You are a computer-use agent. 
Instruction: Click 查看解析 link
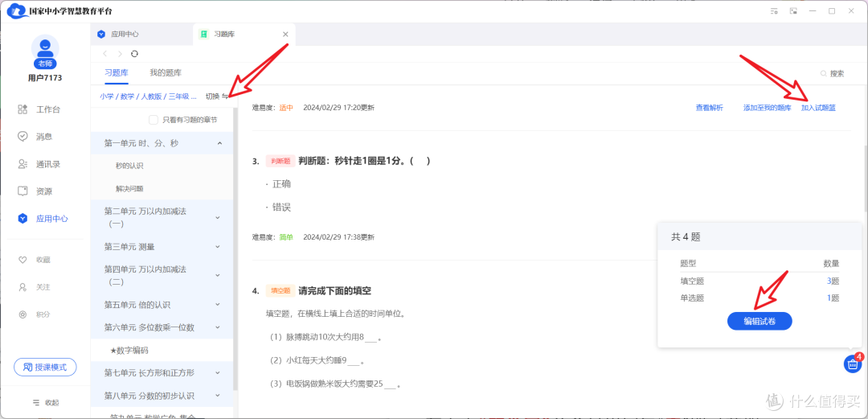coord(709,108)
